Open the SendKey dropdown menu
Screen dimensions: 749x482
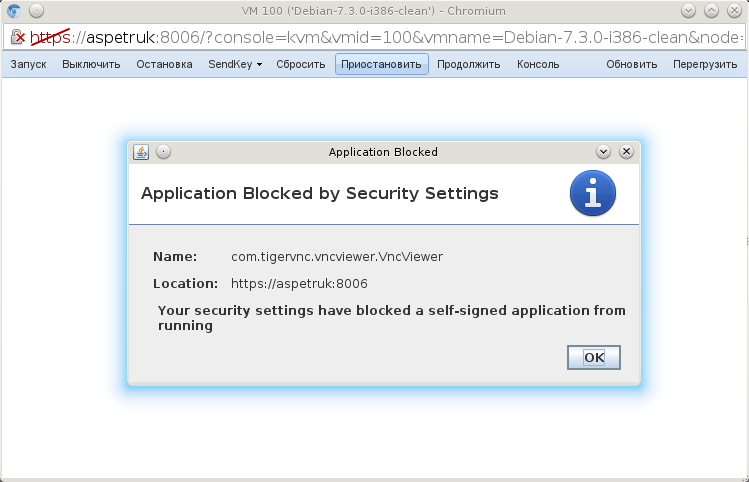click(x=235, y=65)
